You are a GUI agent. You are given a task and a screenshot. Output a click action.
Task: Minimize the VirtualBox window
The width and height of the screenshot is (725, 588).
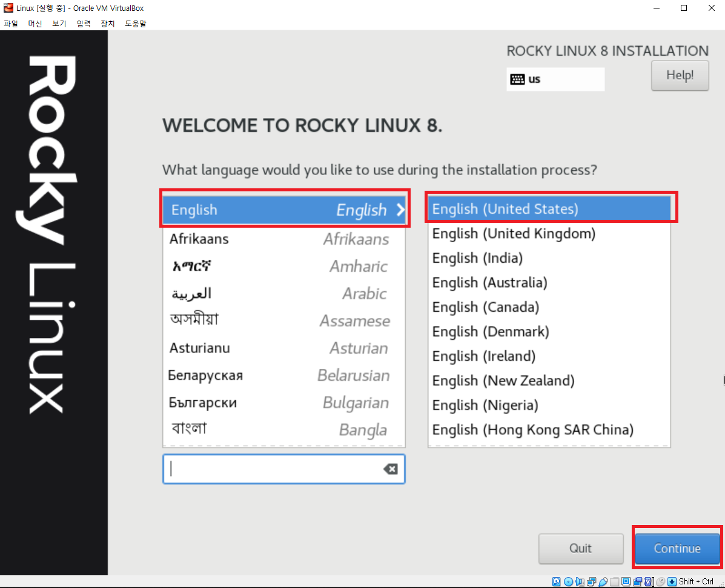click(656, 8)
